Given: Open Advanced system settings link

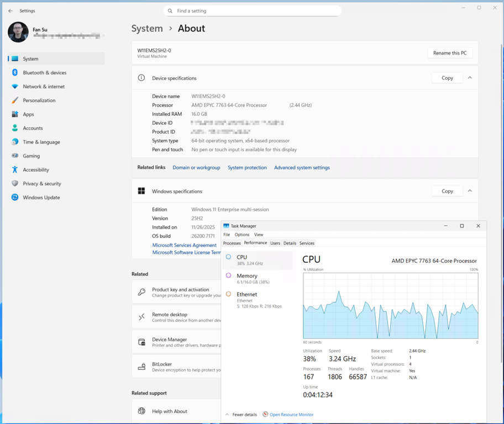Looking at the screenshot, I should coord(302,168).
